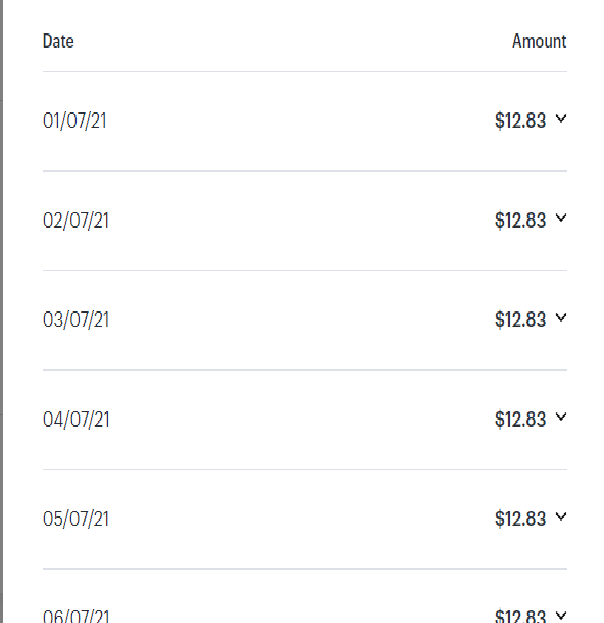Expand the 01/07/21 payment chevron
Screen dimensions: 604x623
[x=561, y=118]
